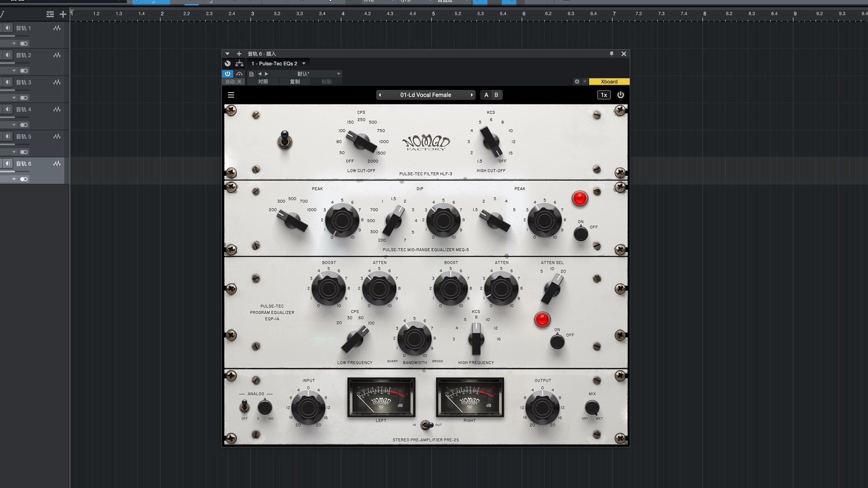
Task: Pin the insert plugin window
Action: coord(612,54)
